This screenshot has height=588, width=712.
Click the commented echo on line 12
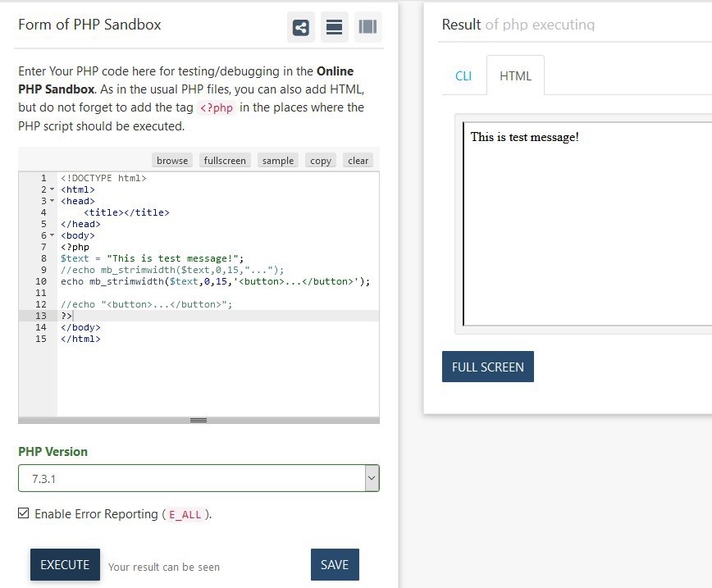click(146, 304)
